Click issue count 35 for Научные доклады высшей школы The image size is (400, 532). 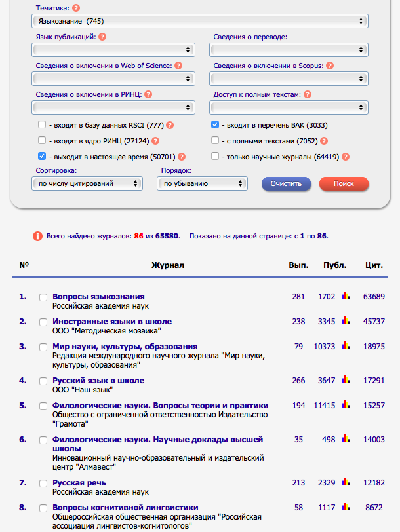[x=298, y=440]
